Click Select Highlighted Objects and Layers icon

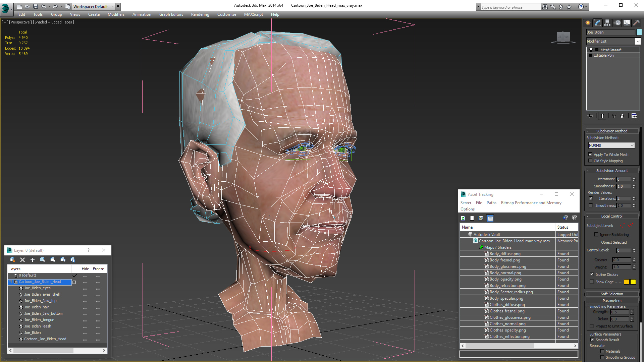tap(43, 260)
